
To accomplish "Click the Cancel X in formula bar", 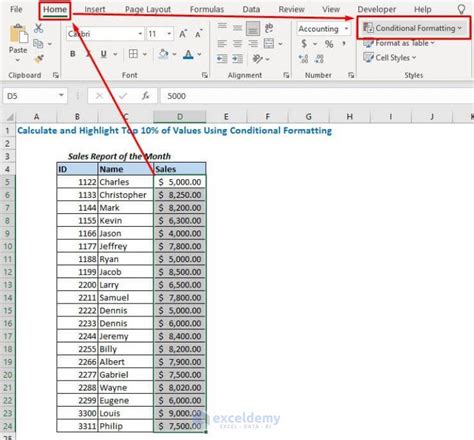I will 99,96.
